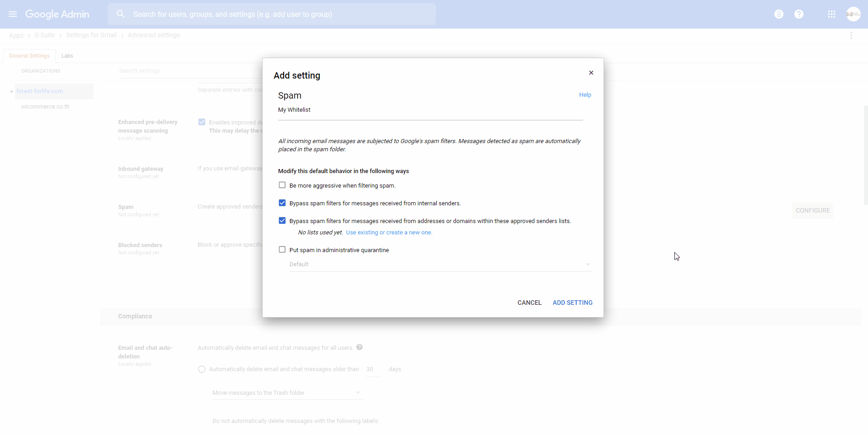This screenshot has width=868, height=437.
Task: Open the Default quarantine dropdown
Action: [440, 264]
